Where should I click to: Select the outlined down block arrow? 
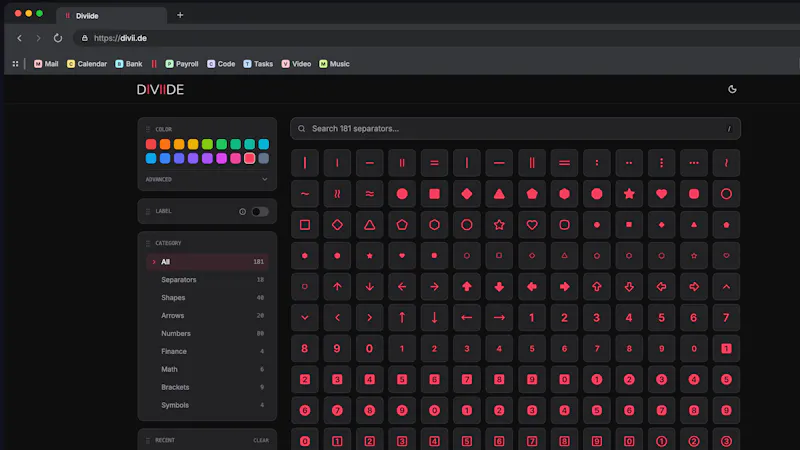click(629, 287)
